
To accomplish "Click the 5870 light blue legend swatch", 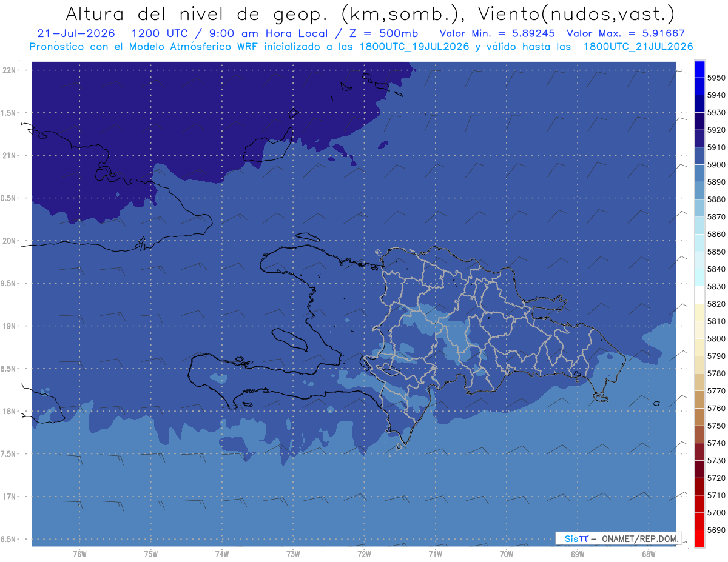I will pos(699,208).
